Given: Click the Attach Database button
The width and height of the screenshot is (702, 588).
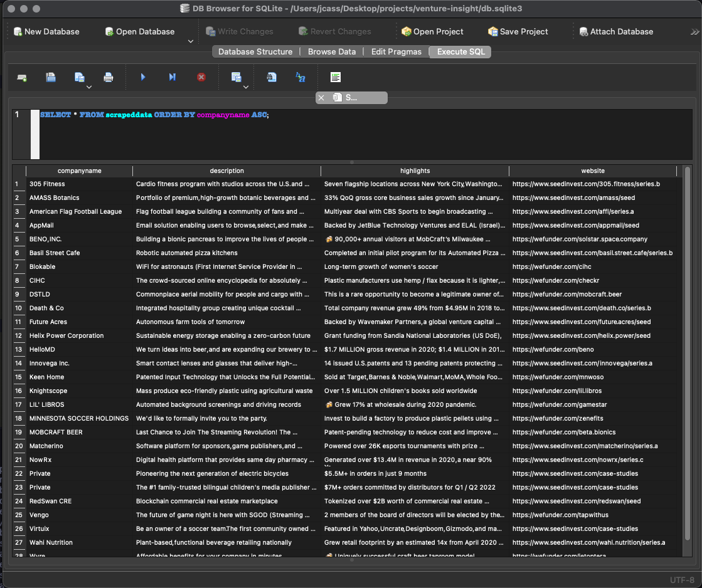Looking at the screenshot, I should point(616,32).
